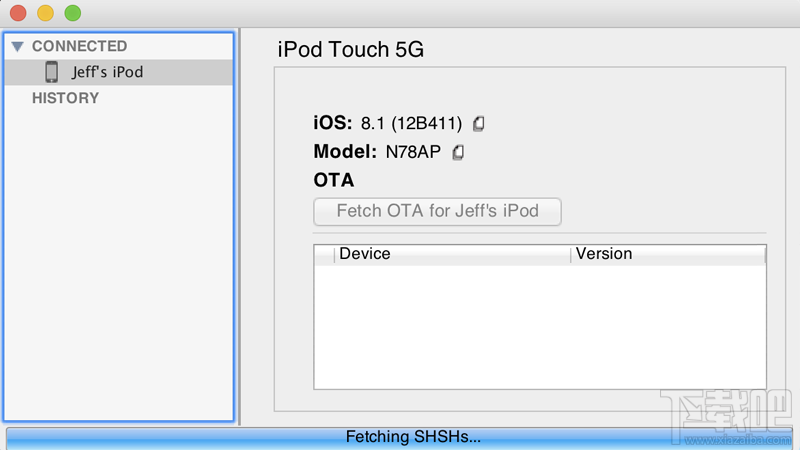This screenshot has height=450, width=800.
Task: Click the iPod device icon in sidebar
Action: click(52, 72)
